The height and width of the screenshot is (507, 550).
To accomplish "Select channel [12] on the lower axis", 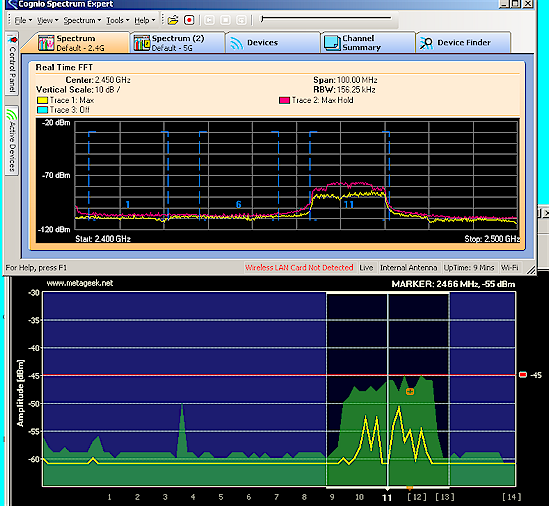I will point(417,497).
